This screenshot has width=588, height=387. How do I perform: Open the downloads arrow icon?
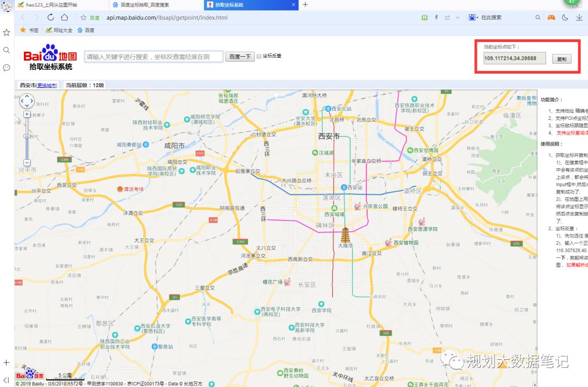(x=579, y=17)
